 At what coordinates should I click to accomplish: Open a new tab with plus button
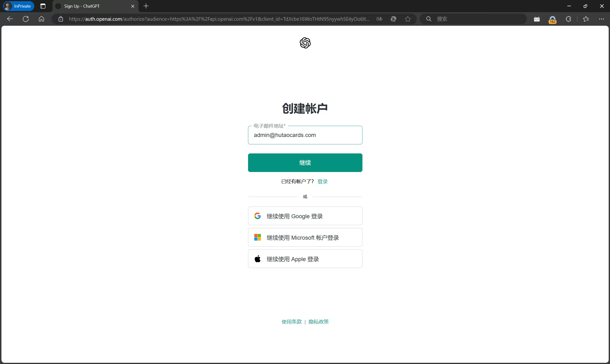[146, 6]
